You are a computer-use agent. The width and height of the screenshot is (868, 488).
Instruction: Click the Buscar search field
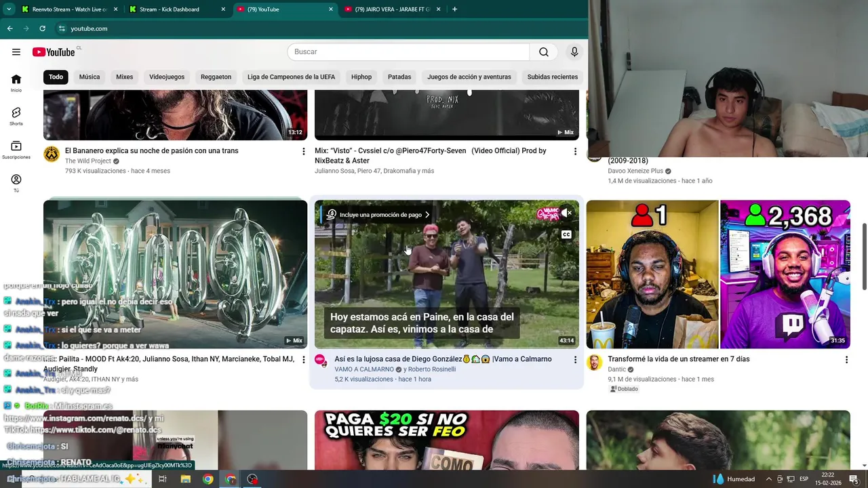click(x=408, y=52)
